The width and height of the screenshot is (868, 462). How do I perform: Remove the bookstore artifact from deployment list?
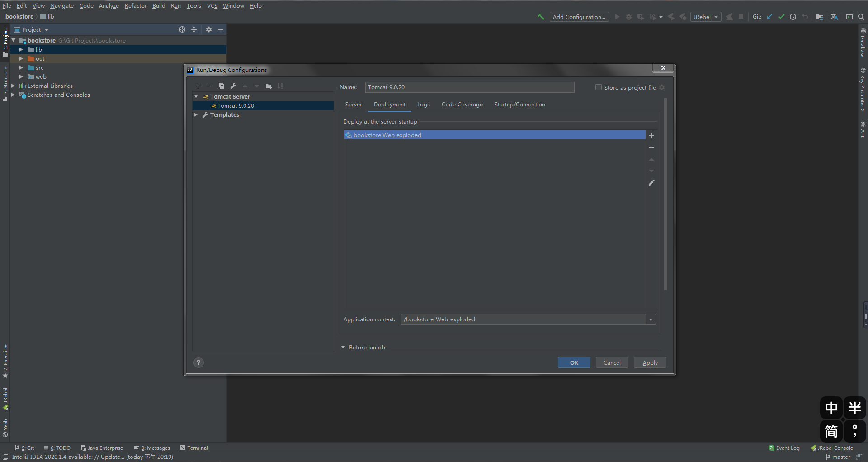pos(651,148)
